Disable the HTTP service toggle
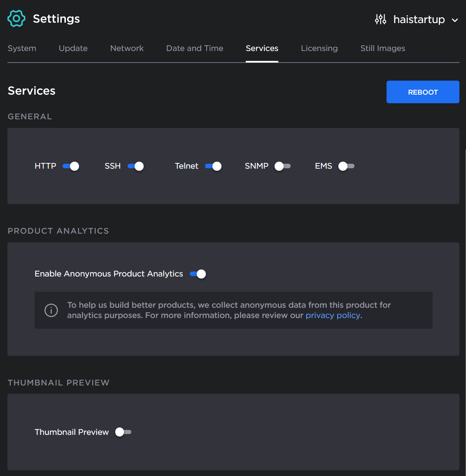The width and height of the screenshot is (466, 476). [71, 166]
